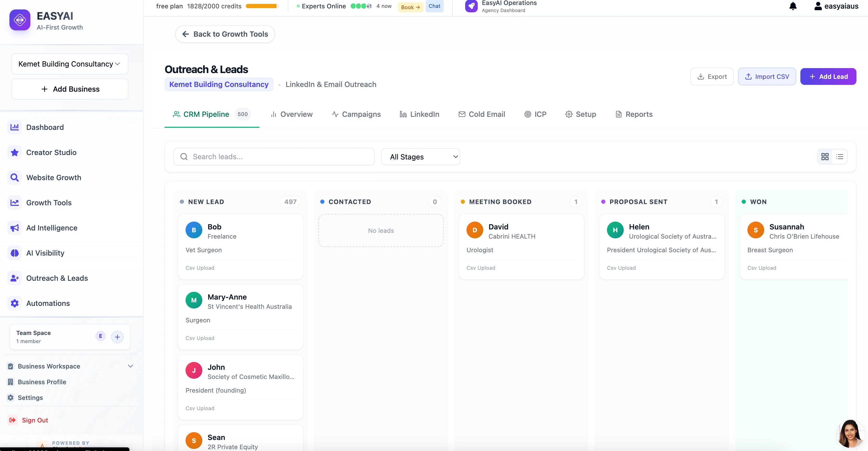Screen dimensions: 868x451
Task: Open the Kemet Building Consultancy business selector
Action: 69,64
